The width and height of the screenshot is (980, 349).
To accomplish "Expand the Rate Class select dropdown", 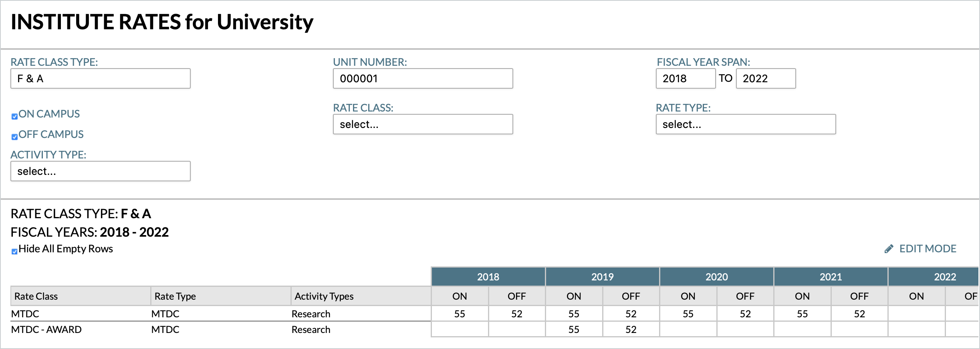I will (x=423, y=124).
